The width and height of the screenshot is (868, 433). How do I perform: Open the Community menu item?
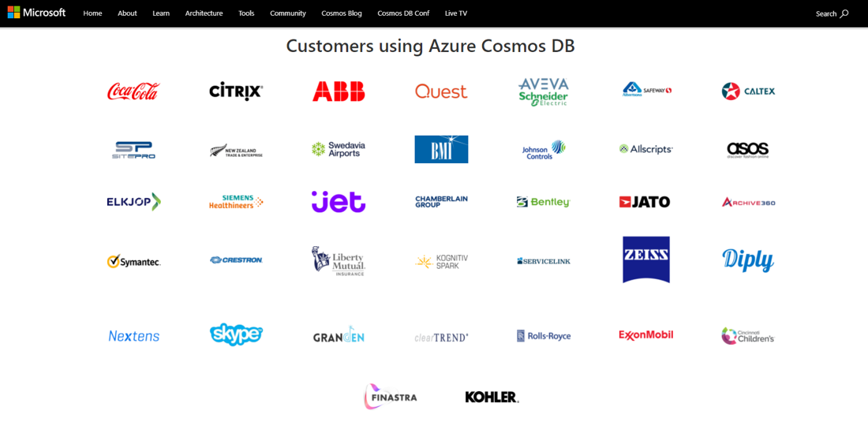tap(288, 13)
